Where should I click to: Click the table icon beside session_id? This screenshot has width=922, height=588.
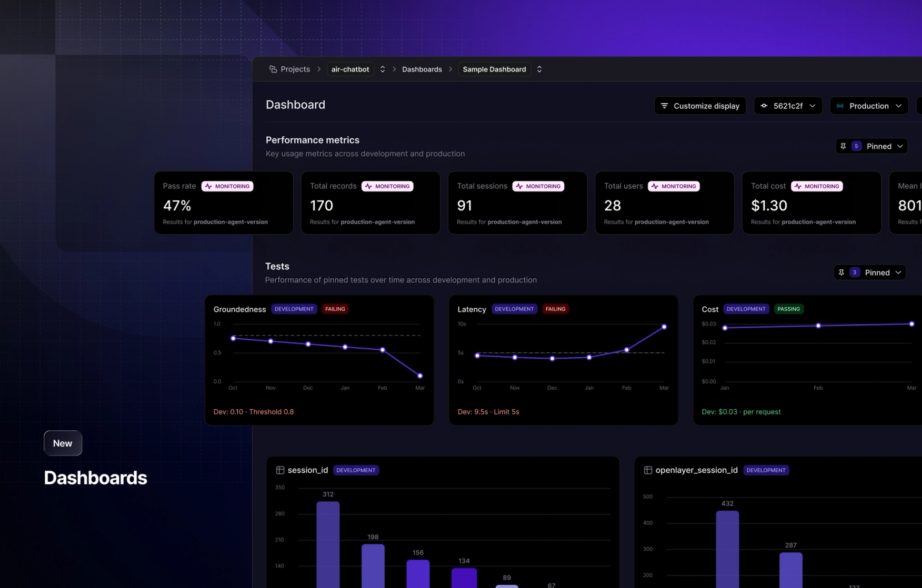pyautogui.click(x=280, y=470)
